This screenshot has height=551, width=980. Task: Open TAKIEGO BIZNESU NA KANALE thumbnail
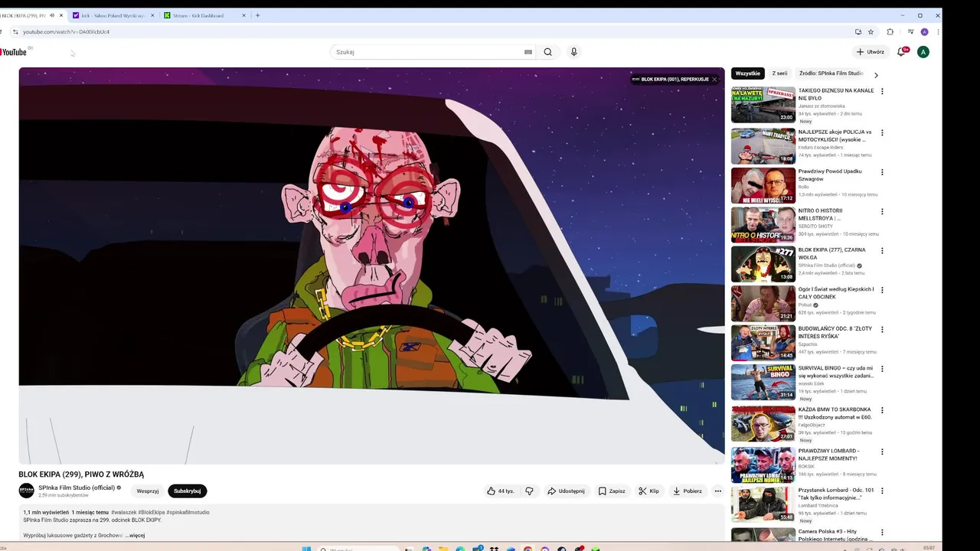tap(763, 105)
